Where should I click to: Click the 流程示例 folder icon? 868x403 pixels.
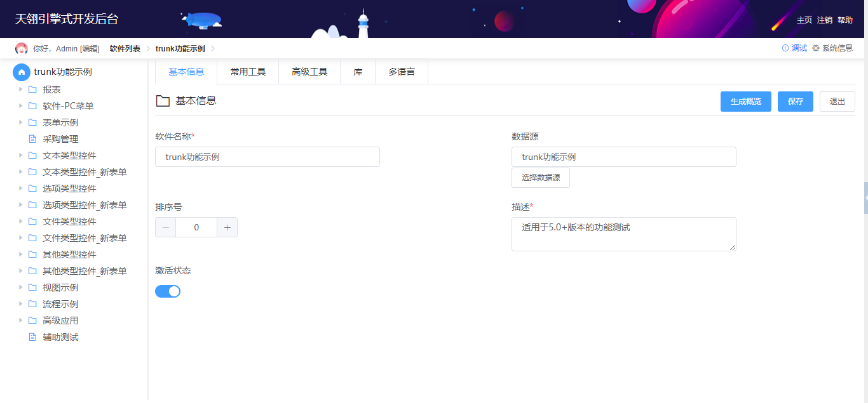[x=34, y=303]
